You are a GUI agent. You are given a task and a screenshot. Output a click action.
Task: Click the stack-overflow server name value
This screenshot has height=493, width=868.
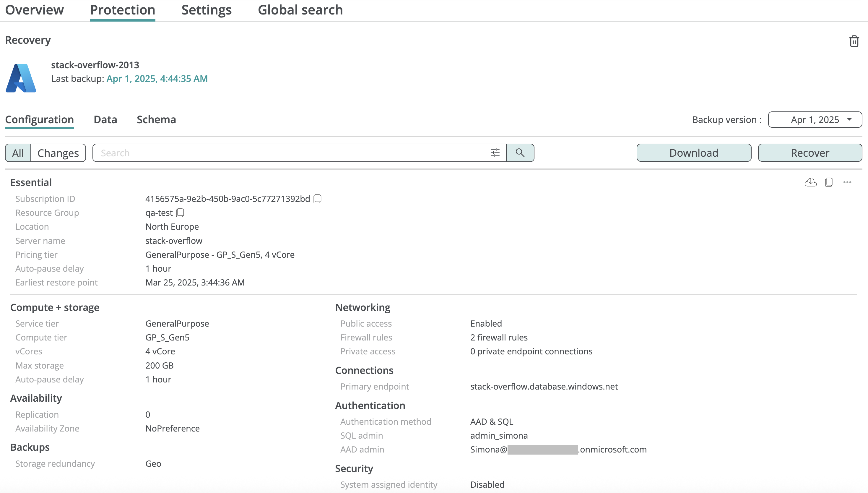tap(174, 241)
